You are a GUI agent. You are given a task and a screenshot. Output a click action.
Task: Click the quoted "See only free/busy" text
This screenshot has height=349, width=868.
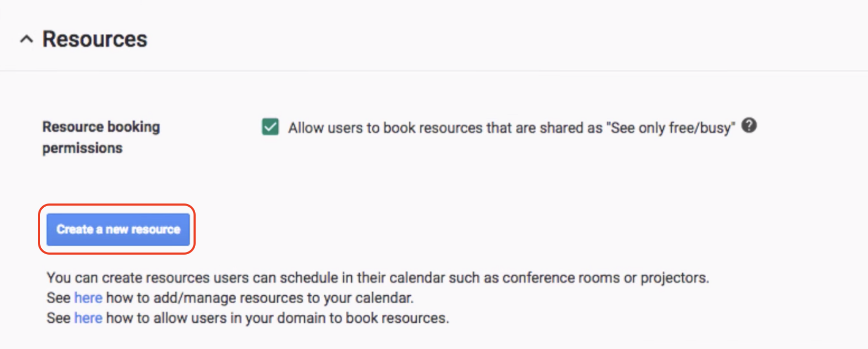point(670,128)
